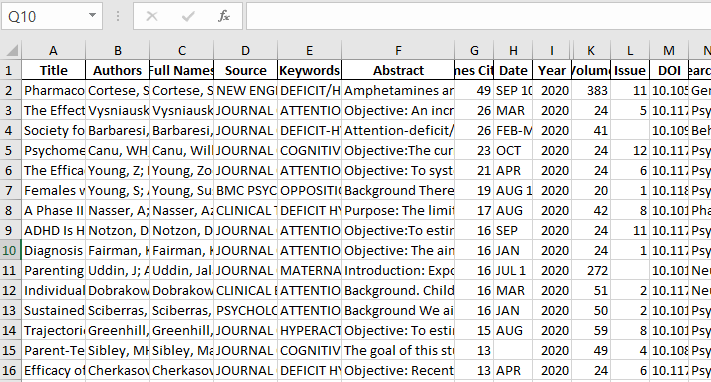
Task: Open the Name Box dropdown arrow
Action: tap(93, 15)
